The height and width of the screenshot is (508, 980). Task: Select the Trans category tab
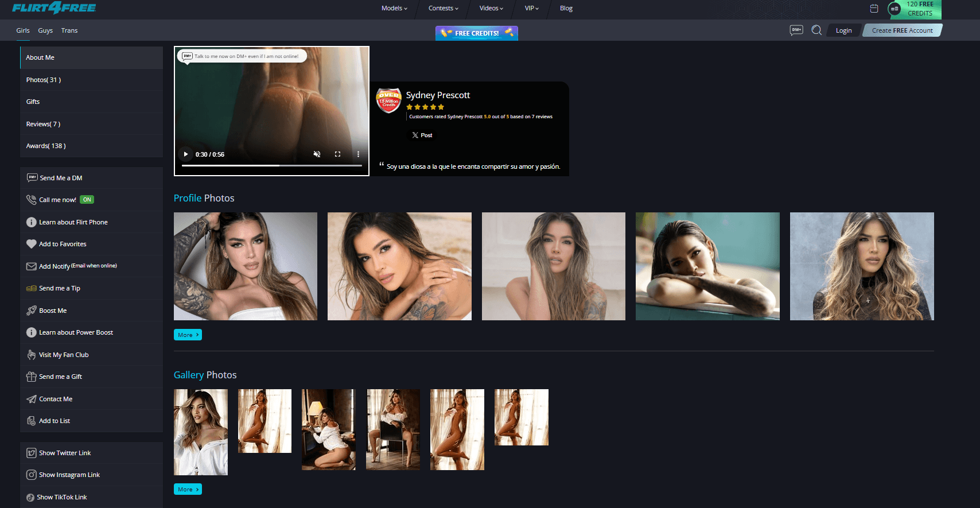click(x=69, y=30)
